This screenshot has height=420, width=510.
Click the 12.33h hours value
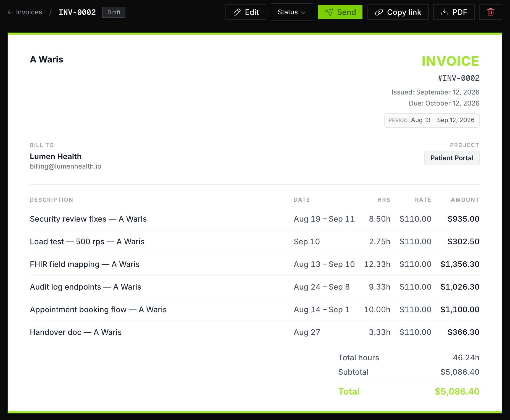click(x=377, y=264)
